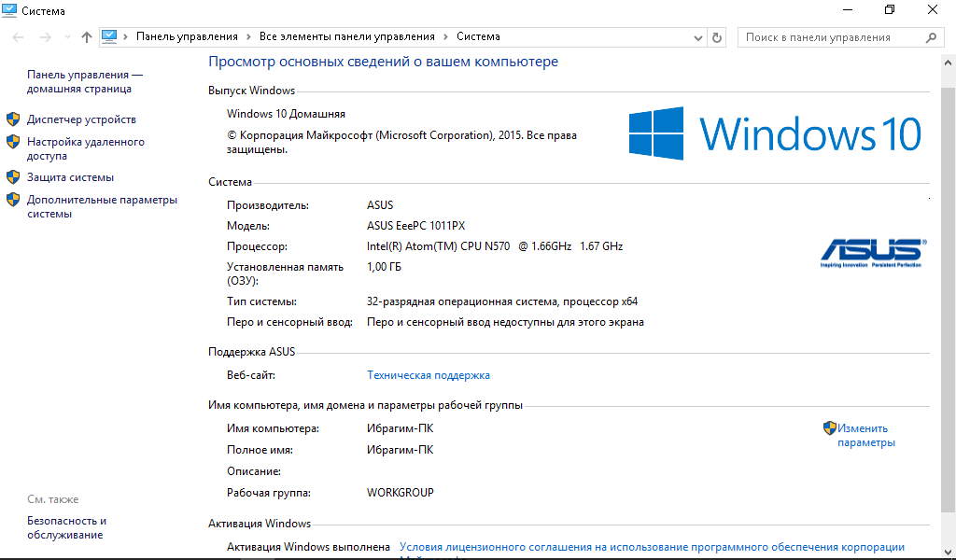The image size is (956, 560).
Task: Click the vertical scrollbar thumb
Action: [949, 299]
